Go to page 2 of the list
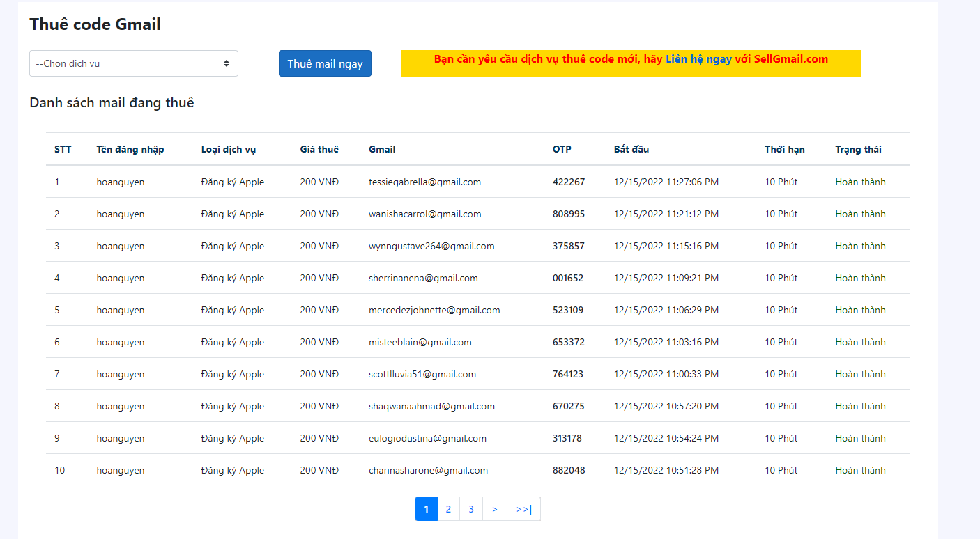980x539 pixels. (448, 509)
